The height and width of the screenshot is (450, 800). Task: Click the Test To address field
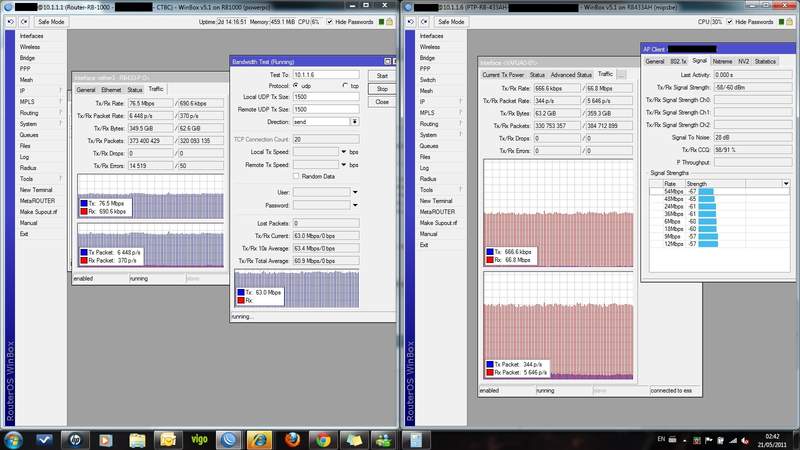point(326,74)
